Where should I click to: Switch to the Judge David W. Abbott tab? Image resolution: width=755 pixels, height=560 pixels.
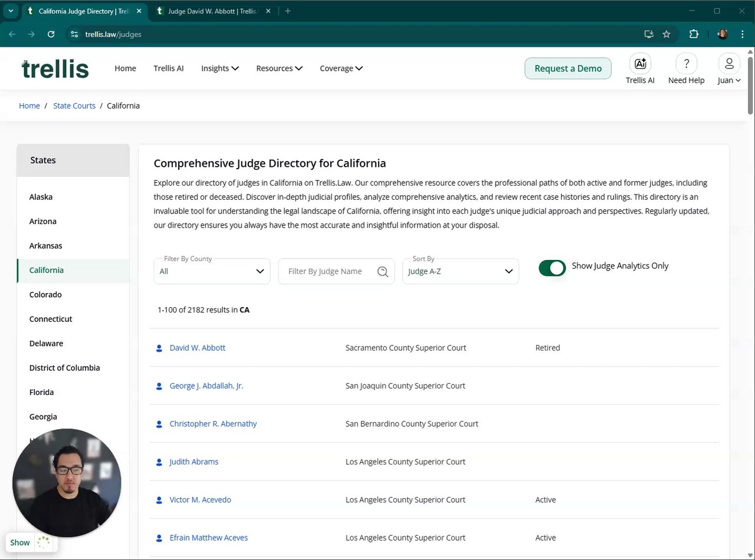[212, 11]
